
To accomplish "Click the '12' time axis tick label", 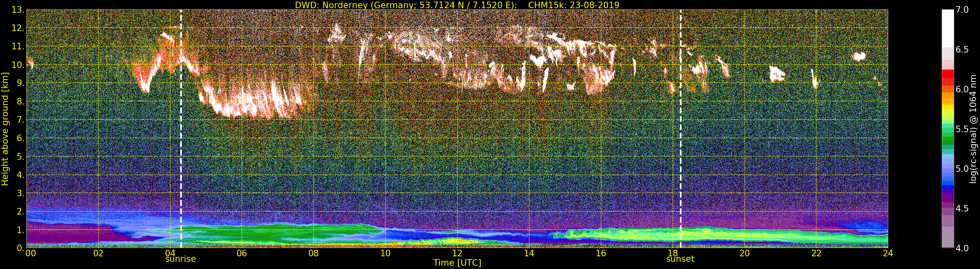I will (457, 253).
